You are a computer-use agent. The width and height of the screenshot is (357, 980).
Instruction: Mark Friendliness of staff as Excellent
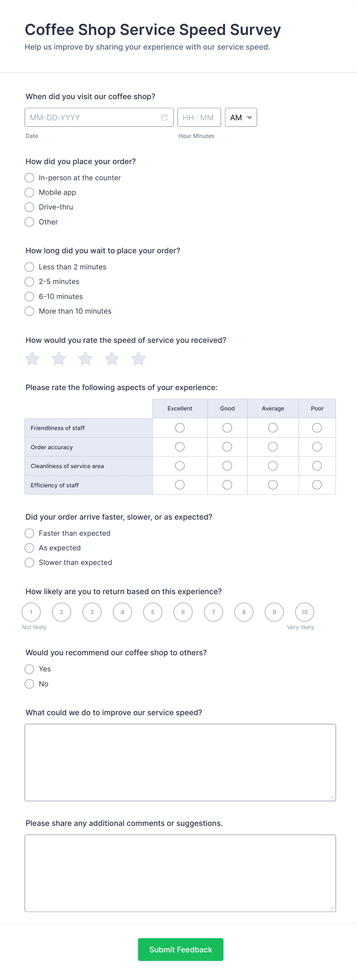click(x=180, y=428)
